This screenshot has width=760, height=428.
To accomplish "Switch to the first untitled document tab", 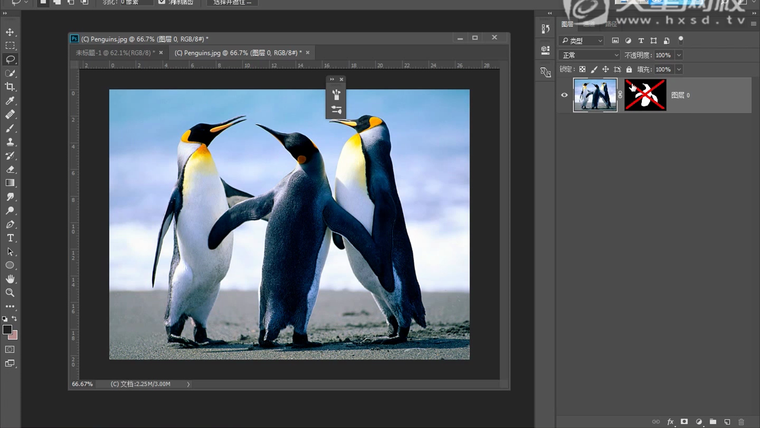I will 113,52.
